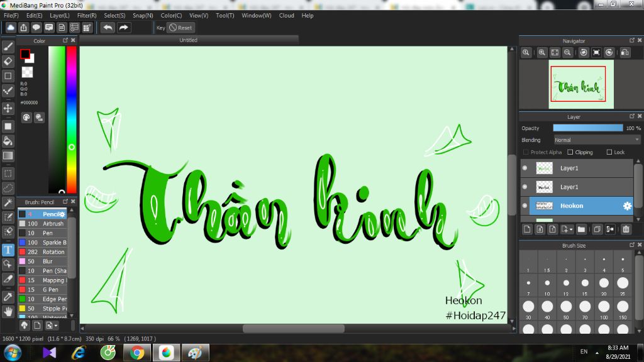644x362 pixels.
Task: Enable the Lock checkbox
Action: pyautogui.click(x=609, y=152)
